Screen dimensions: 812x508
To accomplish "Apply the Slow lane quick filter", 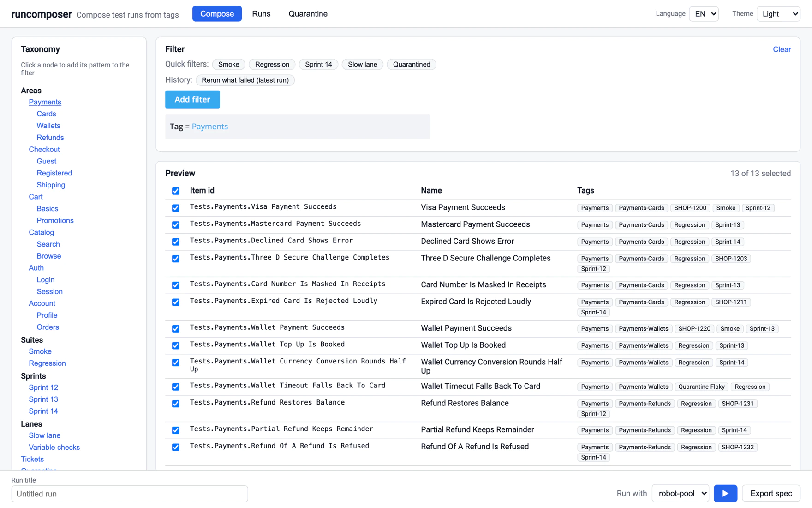I will (363, 64).
